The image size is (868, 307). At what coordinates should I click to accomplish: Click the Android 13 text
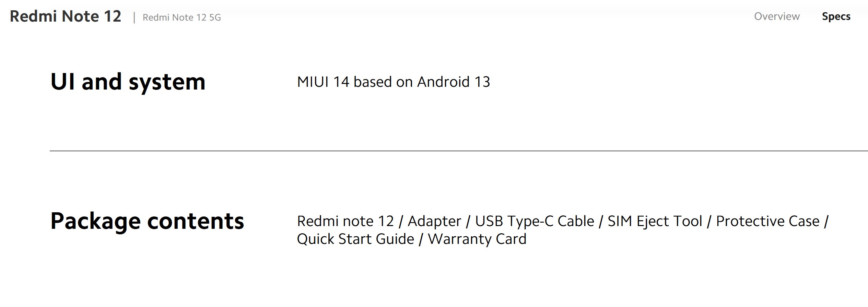[454, 82]
